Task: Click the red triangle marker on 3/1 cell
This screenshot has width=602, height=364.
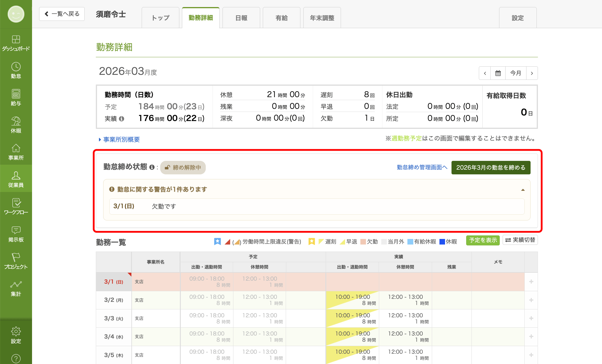Action: point(130,274)
